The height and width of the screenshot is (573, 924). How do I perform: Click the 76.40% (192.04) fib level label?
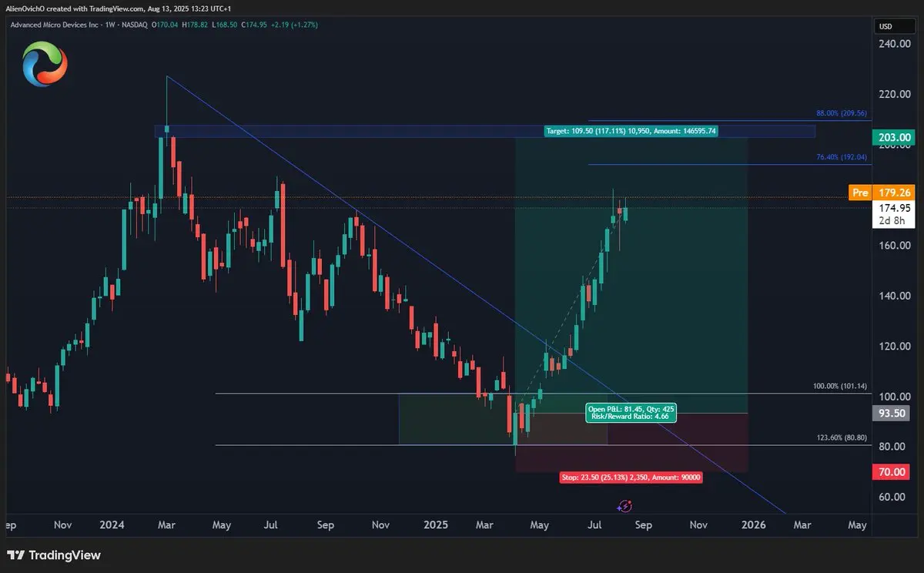point(842,157)
